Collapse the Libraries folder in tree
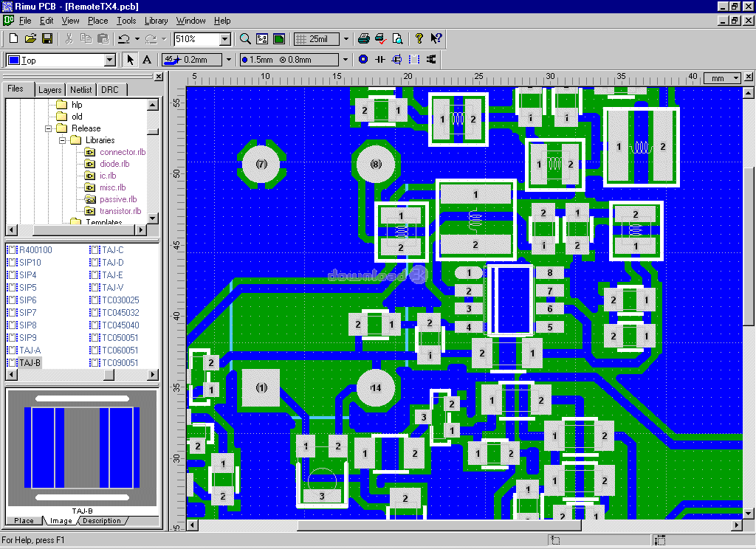The width and height of the screenshot is (756, 549). [x=62, y=140]
